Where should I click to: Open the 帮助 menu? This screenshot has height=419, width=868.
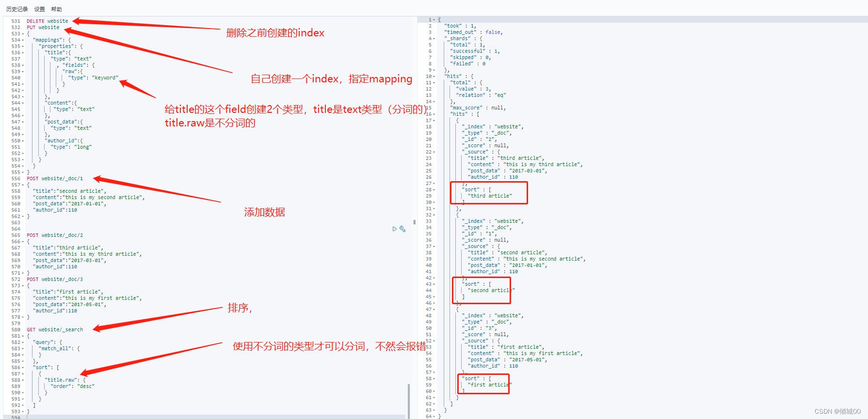coord(57,9)
